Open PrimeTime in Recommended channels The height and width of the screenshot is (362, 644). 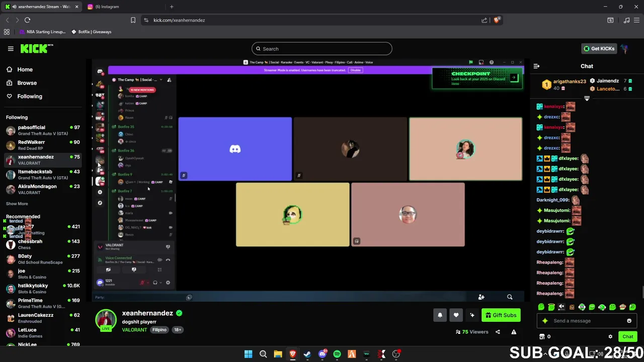pyautogui.click(x=42, y=303)
